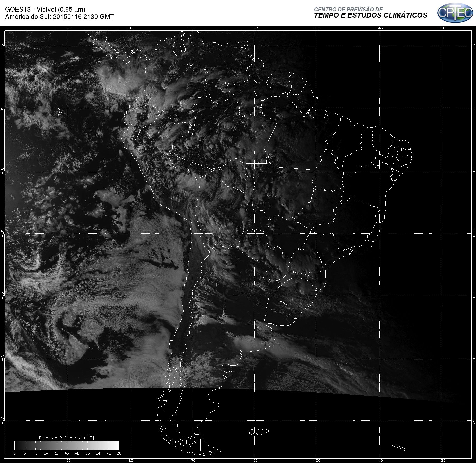Click the South Georgia island outline
This screenshot has height=463, width=476.
pos(399,448)
